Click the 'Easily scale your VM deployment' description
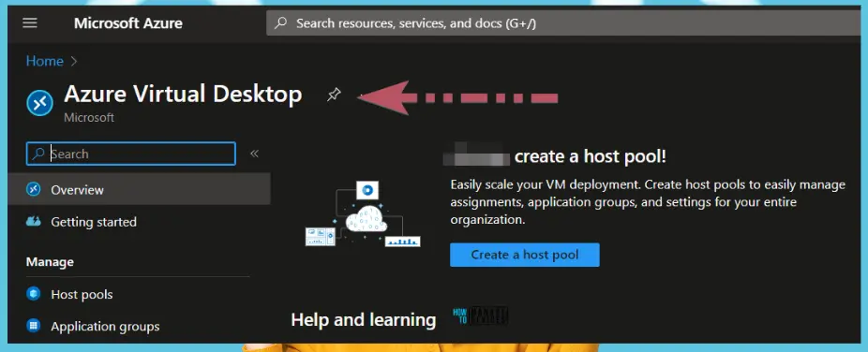 tap(648, 201)
